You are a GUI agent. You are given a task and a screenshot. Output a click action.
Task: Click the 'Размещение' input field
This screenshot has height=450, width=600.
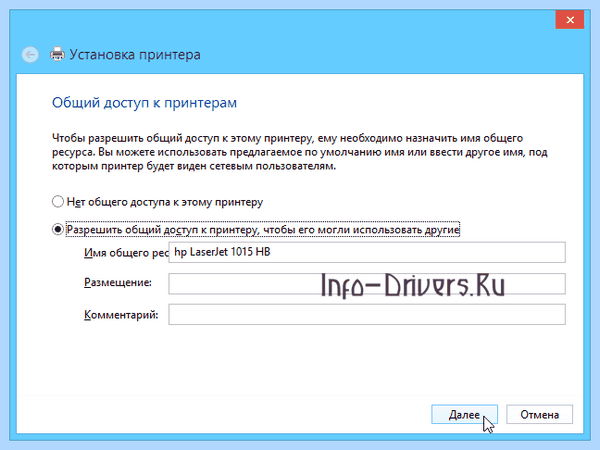tap(367, 284)
